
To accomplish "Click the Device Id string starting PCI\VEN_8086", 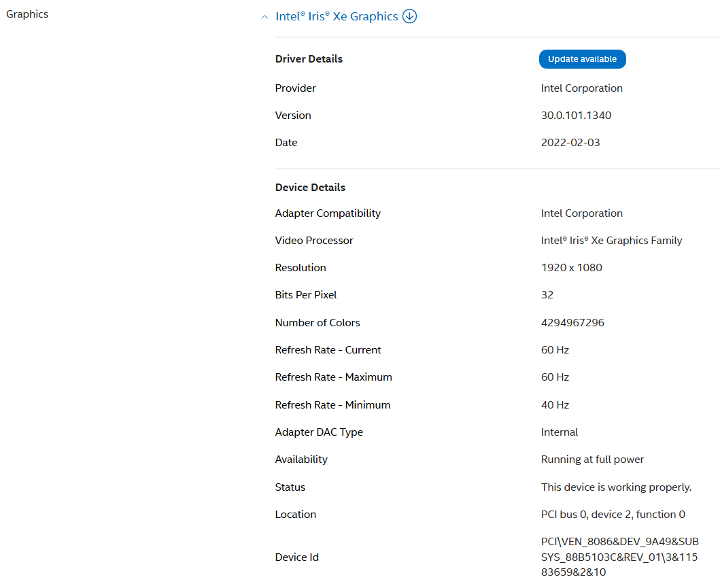I will point(619,557).
